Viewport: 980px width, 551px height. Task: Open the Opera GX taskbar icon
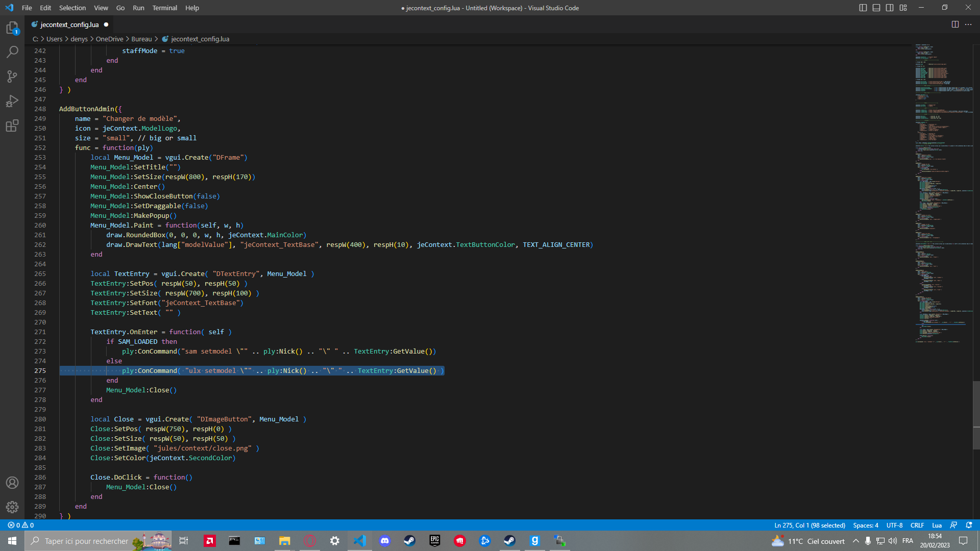310,541
